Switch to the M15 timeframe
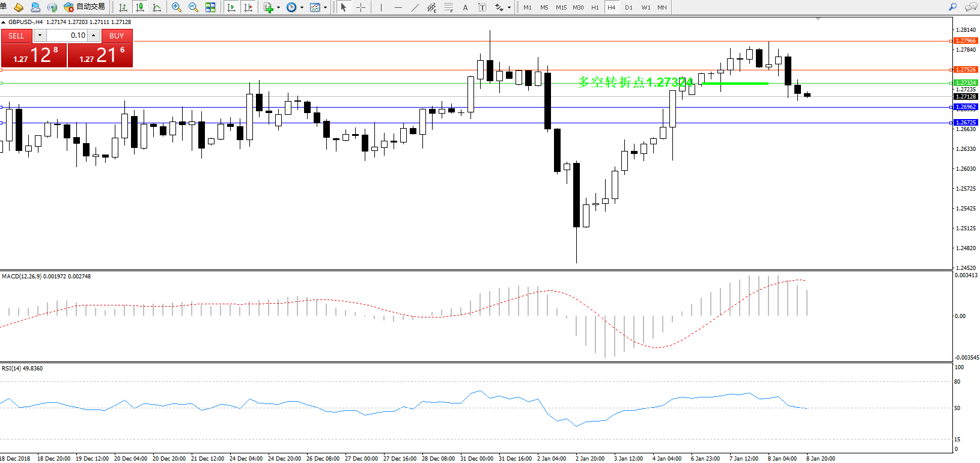Image resolution: width=980 pixels, height=463 pixels. click(561, 7)
